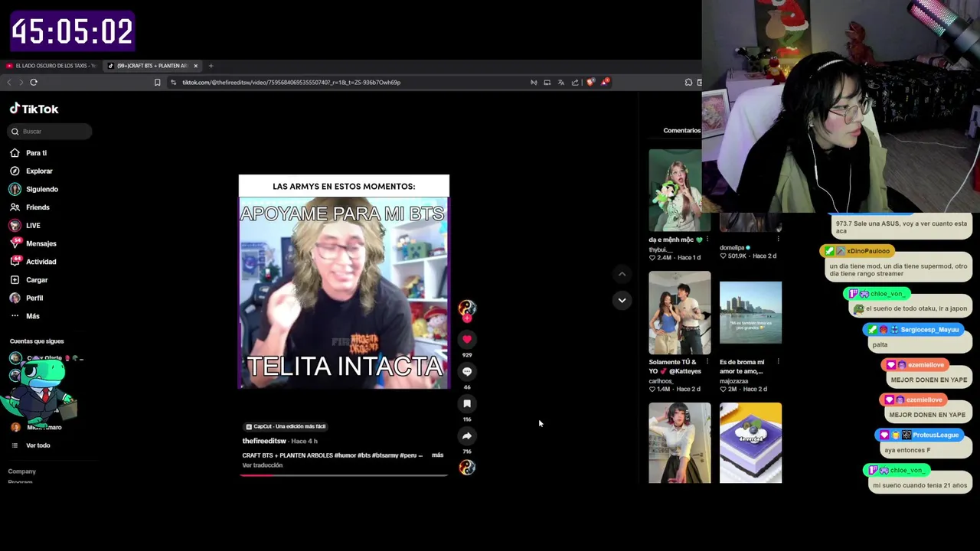Open options for thybui.__ video
The width and height of the screenshot is (980, 551).
[x=707, y=240]
